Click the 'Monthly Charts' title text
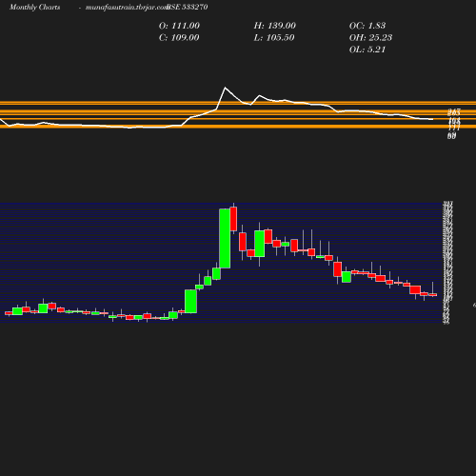 tap(35, 7)
